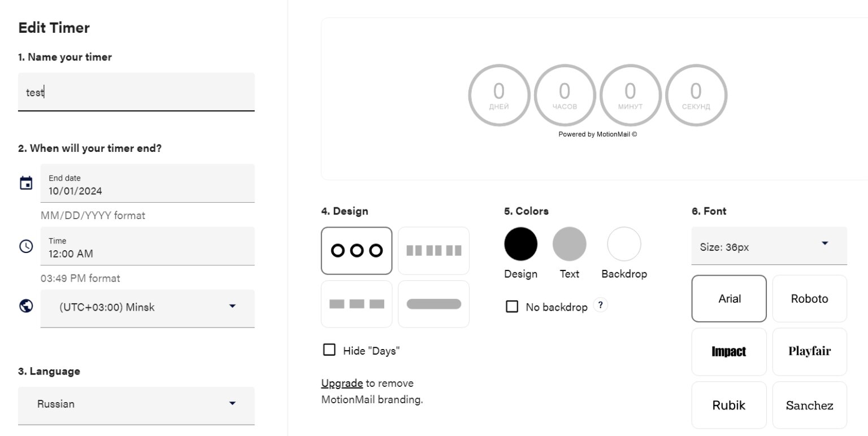
Task: Select the small blocks timer design
Action: point(433,251)
